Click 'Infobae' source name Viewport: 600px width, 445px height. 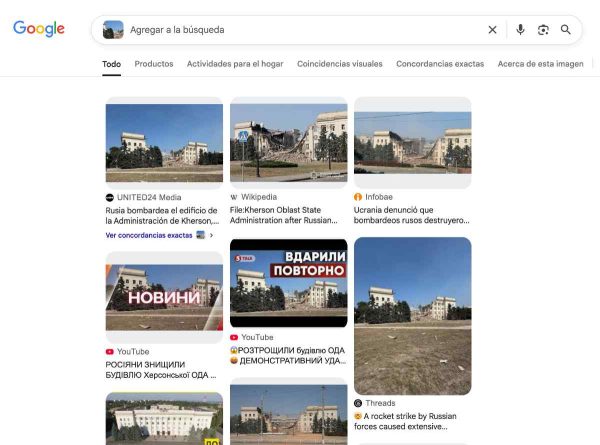(379, 197)
